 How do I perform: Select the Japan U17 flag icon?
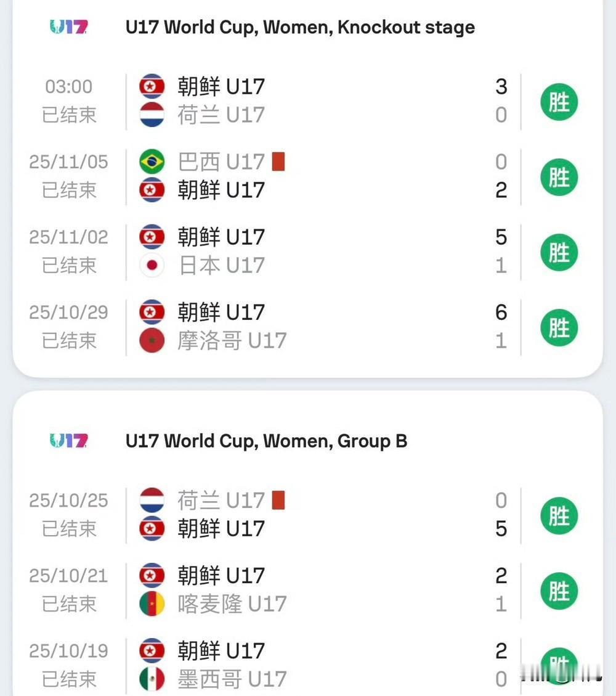(152, 266)
